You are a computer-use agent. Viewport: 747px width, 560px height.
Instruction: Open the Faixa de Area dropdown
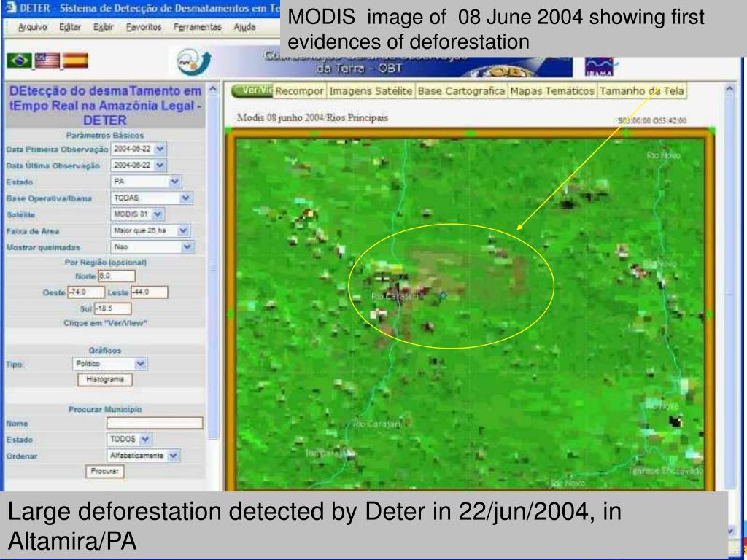150,230
